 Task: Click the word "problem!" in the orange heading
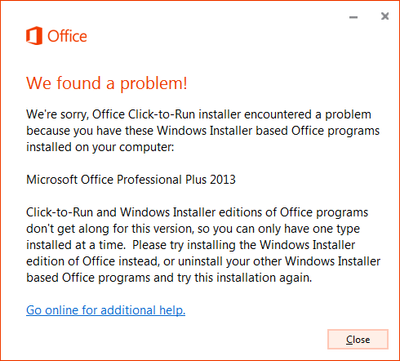pos(154,84)
